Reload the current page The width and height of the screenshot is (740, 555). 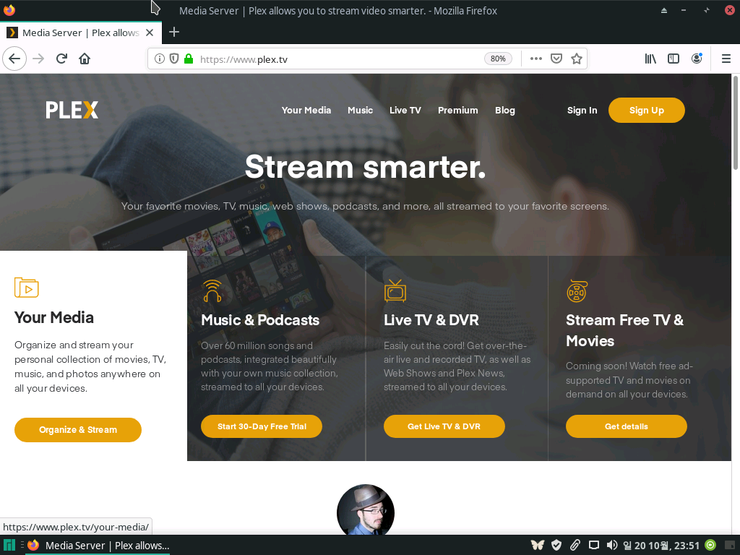click(61, 59)
